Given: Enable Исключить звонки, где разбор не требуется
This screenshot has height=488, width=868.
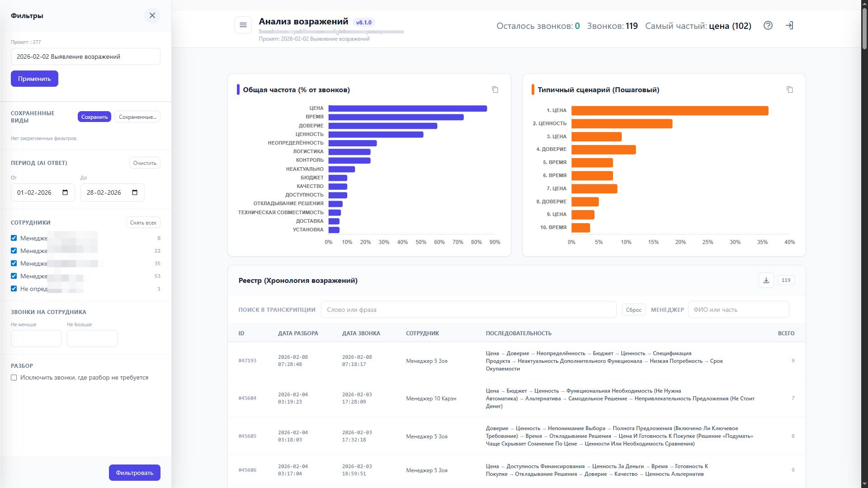Looking at the screenshot, I should 14,378.
